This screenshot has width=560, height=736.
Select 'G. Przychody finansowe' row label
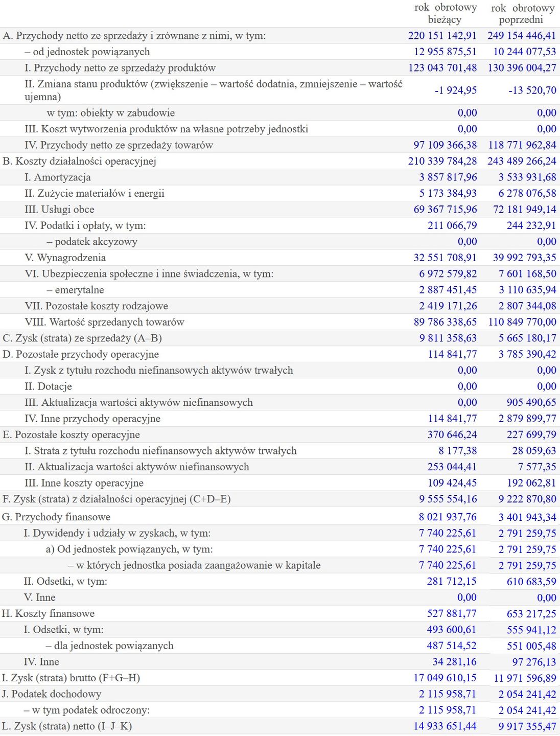tap(56, 517)
